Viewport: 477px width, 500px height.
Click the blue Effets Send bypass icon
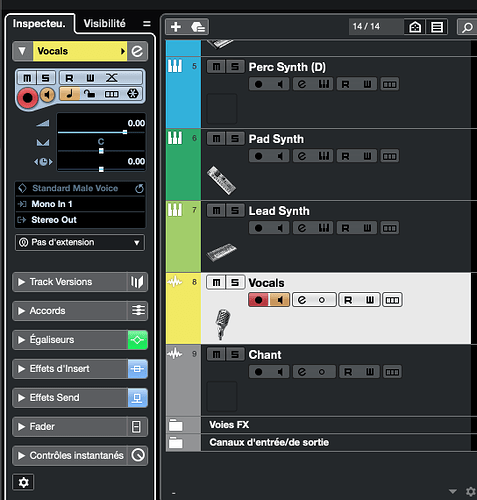point(138,398)
